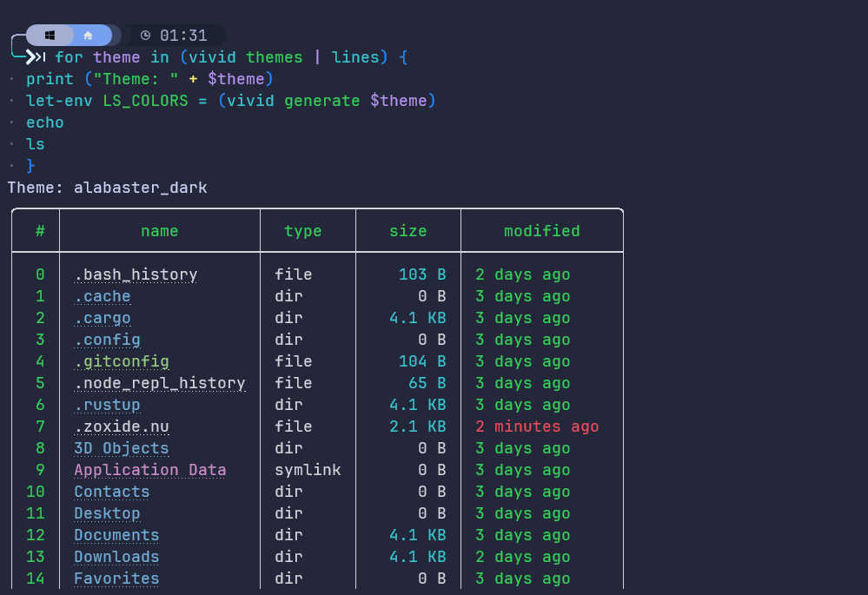The image size is (868, 595).
Task: Click the "Theme: " string literal
Action: tap(136, 79)
